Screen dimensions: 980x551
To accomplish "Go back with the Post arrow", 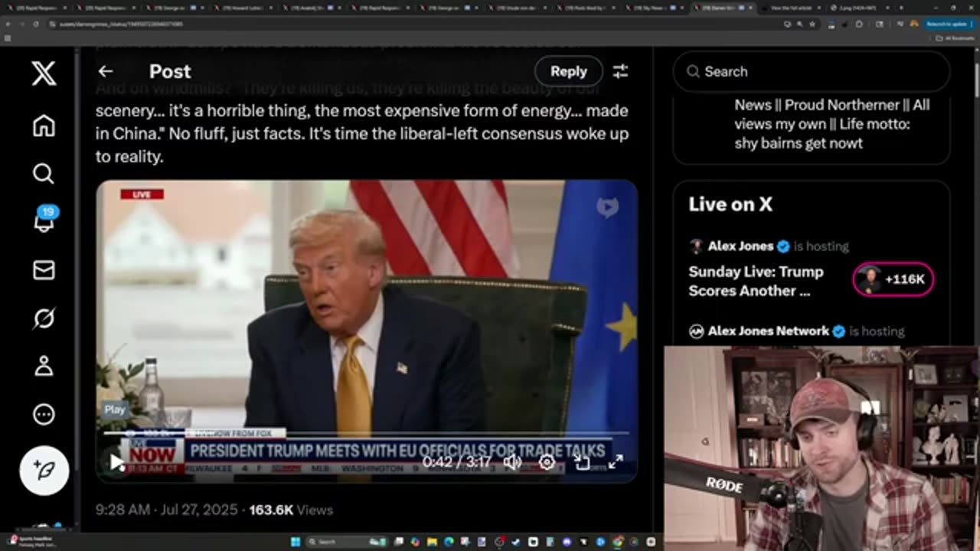I will tap(106, 71).
